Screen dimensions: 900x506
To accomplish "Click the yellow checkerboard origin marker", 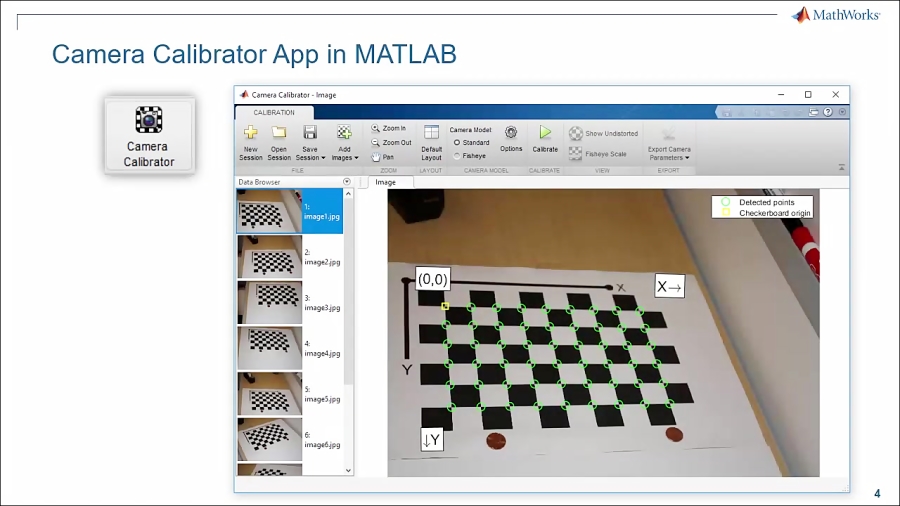I will [445, 306].
